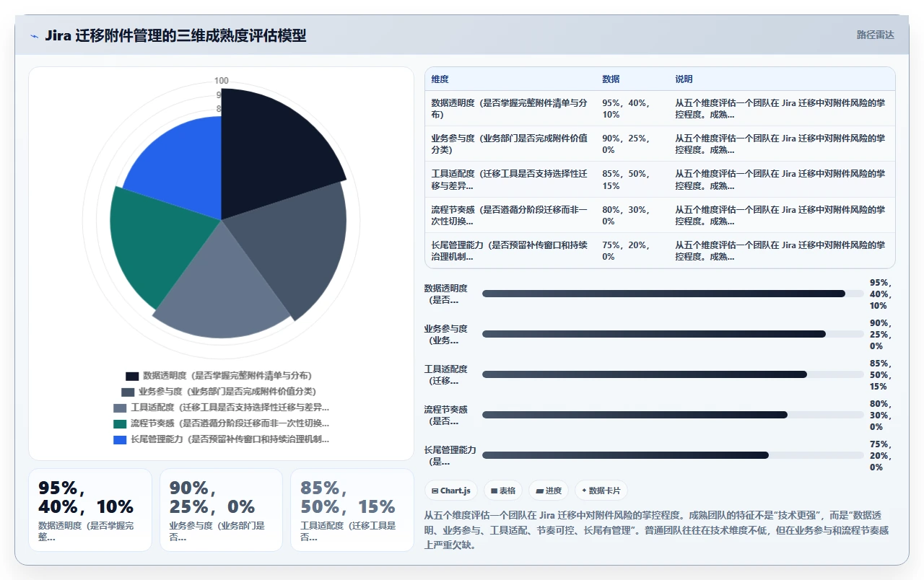The width and height of the screenshot is (924, 580).
Task: Toggle 工具适配度 legend color swatch
Action: click(x=120, y=408)
